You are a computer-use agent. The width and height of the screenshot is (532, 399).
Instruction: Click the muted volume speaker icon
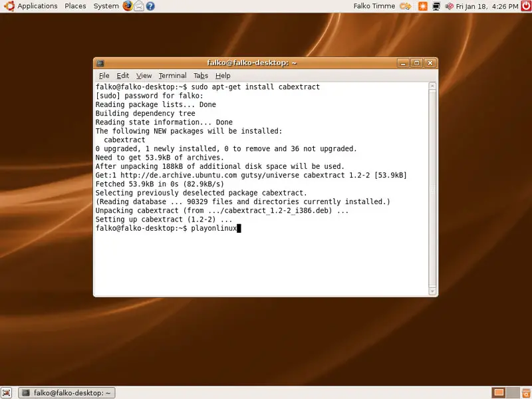(450, 6)
